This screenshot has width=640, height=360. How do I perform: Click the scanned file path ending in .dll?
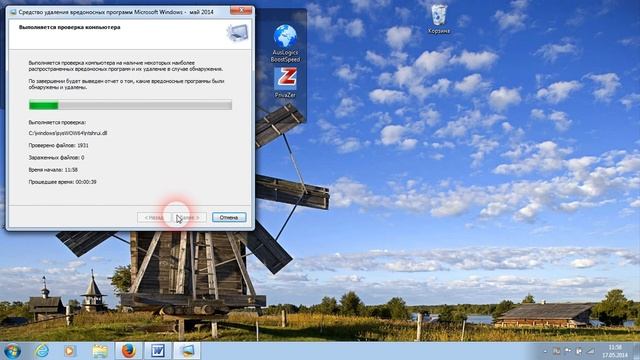68,133
